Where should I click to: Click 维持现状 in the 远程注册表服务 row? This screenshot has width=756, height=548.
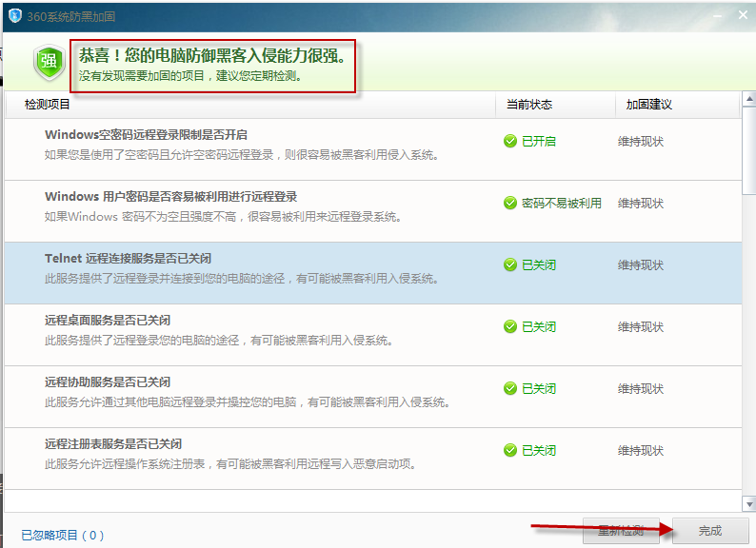click(x=641, y=451)
